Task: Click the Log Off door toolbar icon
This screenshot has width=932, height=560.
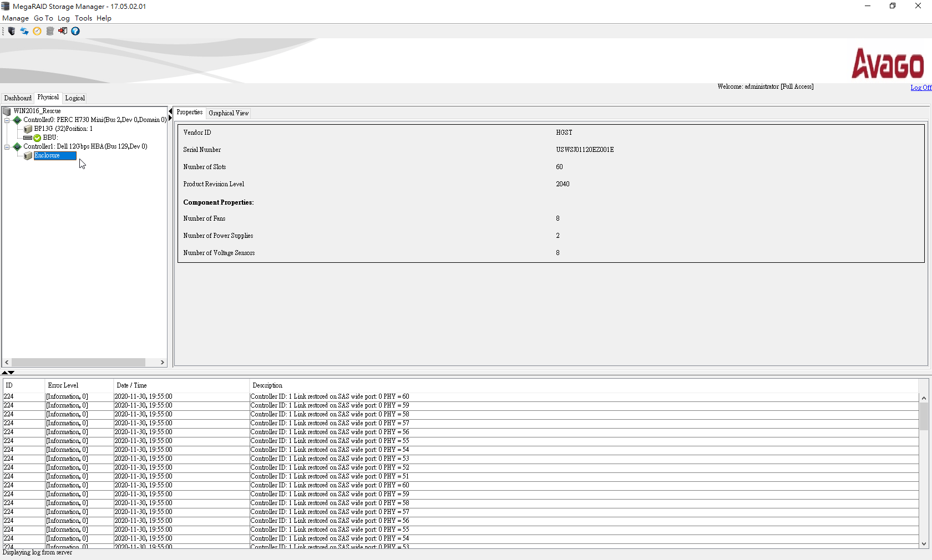Action: coord(63,31)
